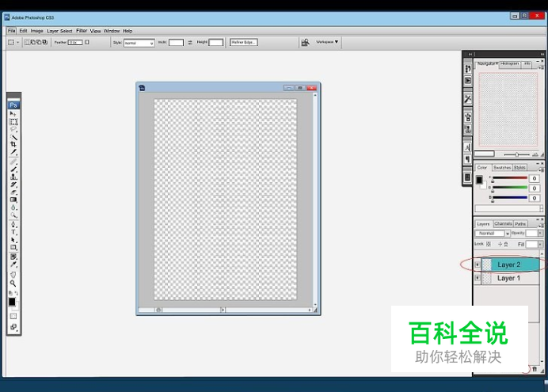The height and width of the screenshot is (392, 548).
Task: Open the Opacity dropdown arrow
Action: point(540,233)
